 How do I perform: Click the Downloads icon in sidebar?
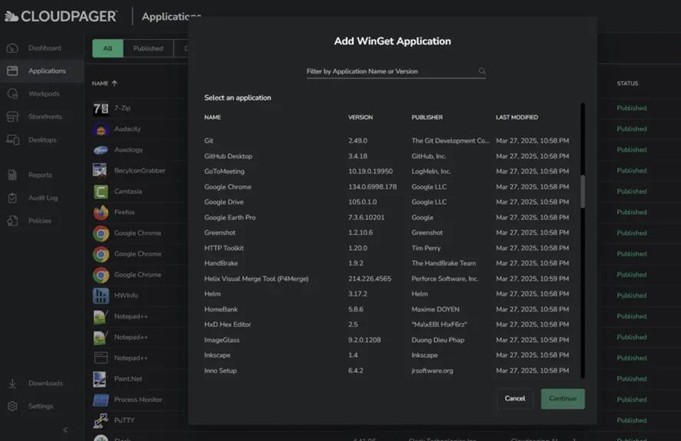point(12,383)
